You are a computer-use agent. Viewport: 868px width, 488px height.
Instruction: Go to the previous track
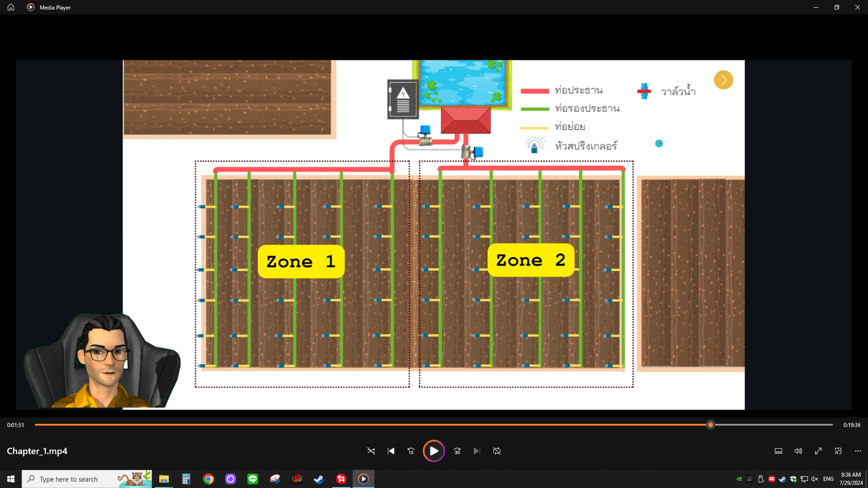(391, 451)
